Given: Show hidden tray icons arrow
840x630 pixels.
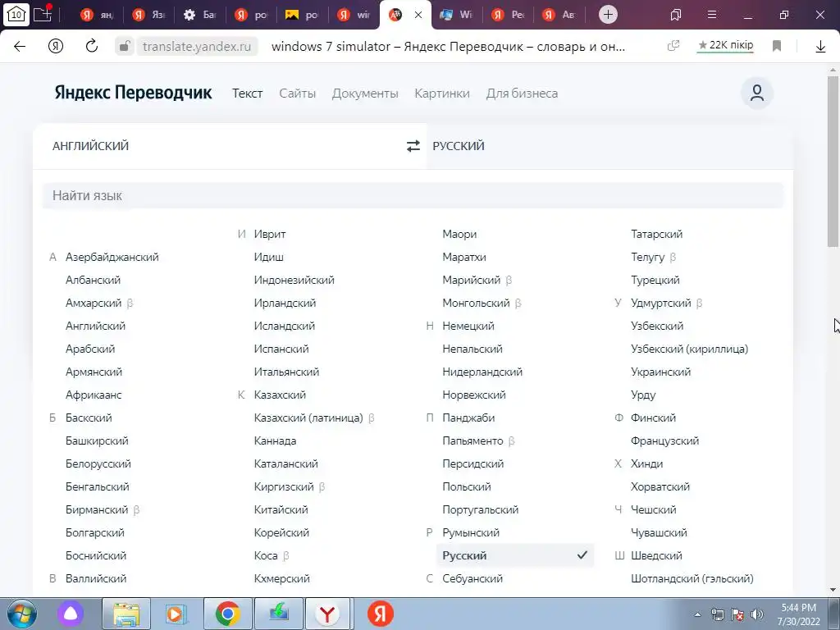Looking at the screenshot, I should [x=697, y=614].
